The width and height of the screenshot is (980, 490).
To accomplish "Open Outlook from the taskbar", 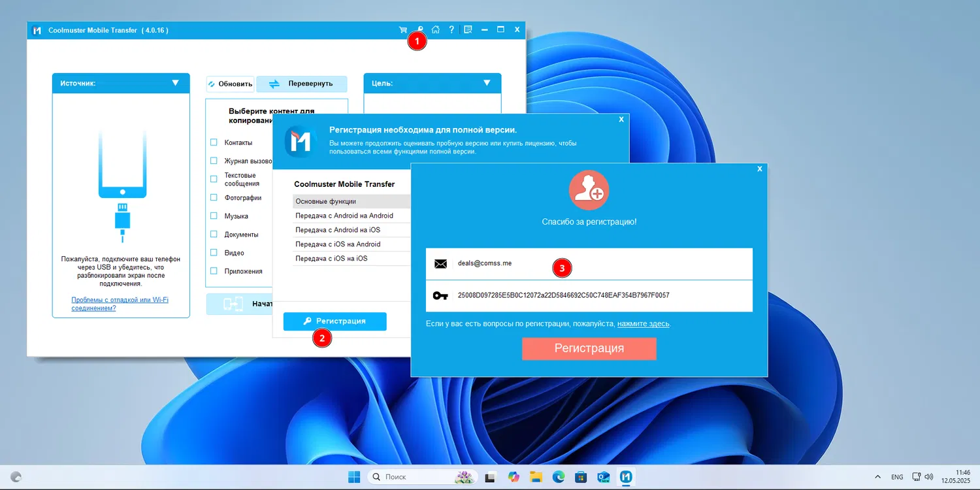I will (603, 477).
